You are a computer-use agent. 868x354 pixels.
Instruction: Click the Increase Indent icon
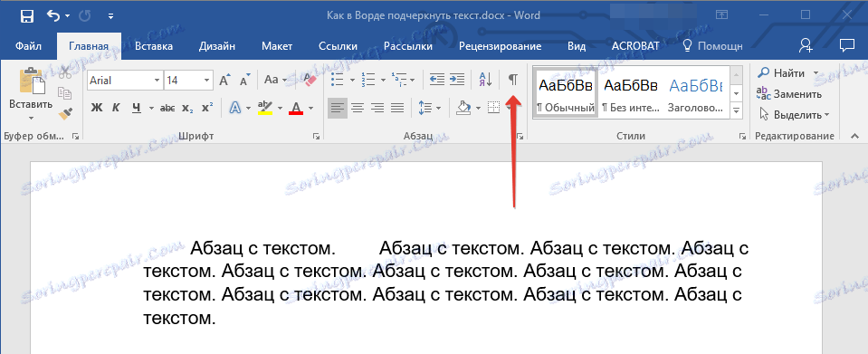(x=457, y=80)
